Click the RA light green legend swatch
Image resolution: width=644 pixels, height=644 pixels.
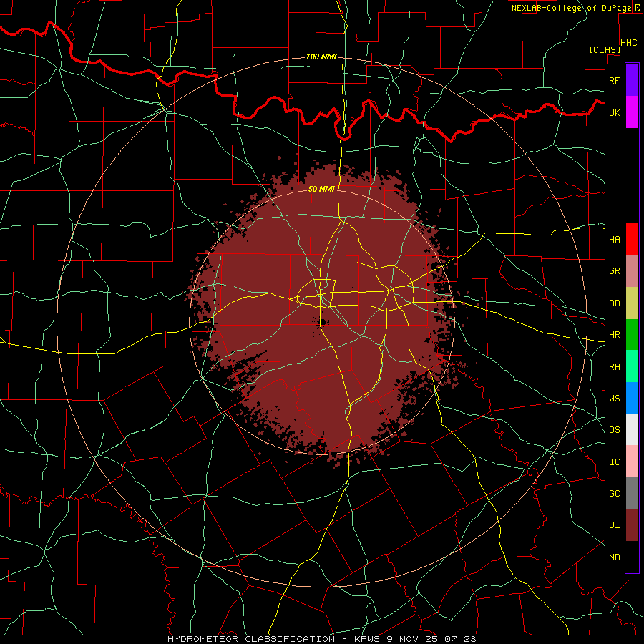pos(632,366)
